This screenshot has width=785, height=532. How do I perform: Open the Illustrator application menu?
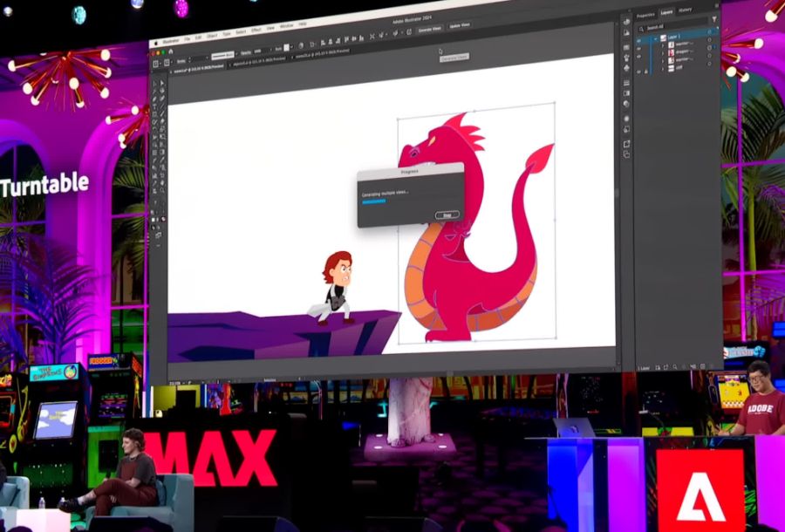tap(171, 41)
